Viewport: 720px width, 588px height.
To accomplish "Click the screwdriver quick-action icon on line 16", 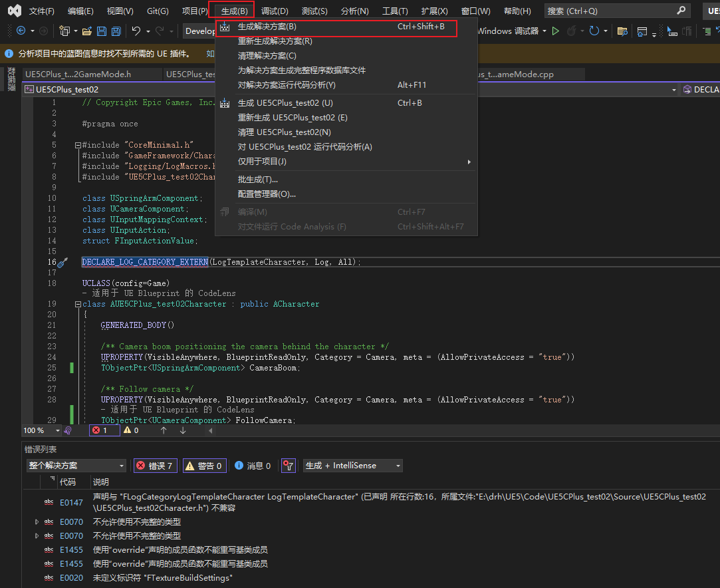I will pyautogui.click(x=62, y=262).
